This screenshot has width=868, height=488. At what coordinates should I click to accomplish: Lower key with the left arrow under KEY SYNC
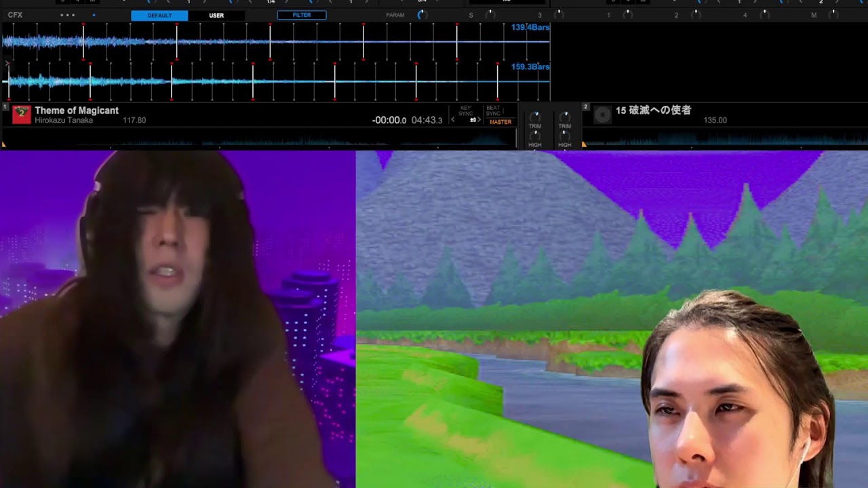453,120
